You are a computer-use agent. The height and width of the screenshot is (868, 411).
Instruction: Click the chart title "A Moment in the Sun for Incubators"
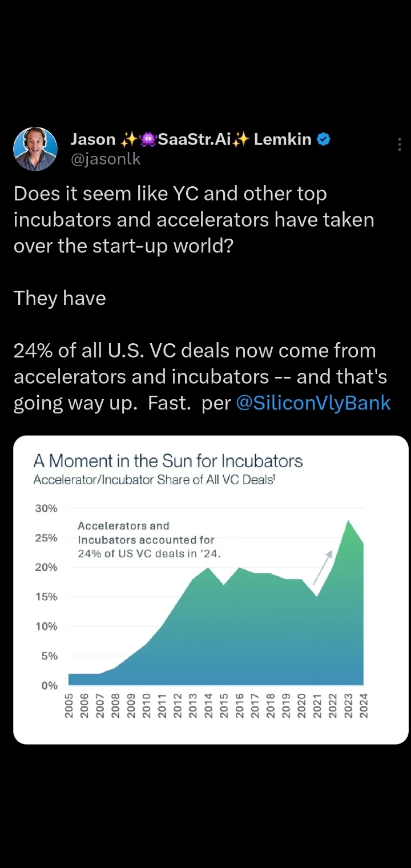point(168,460)
